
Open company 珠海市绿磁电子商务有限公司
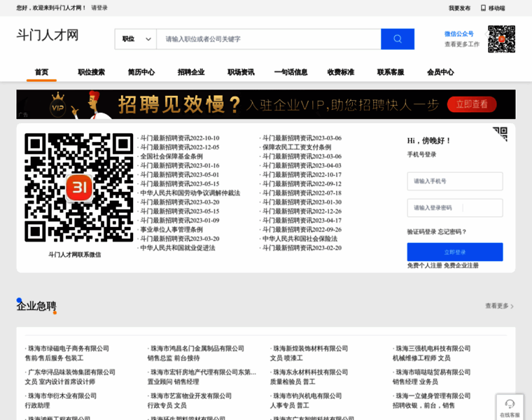point(68,349)
